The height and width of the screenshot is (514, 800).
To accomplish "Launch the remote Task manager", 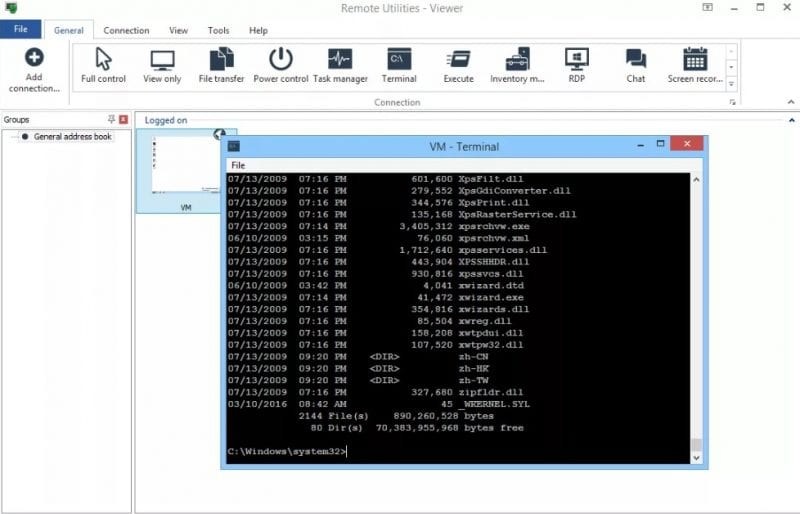I will pos(340,66).
